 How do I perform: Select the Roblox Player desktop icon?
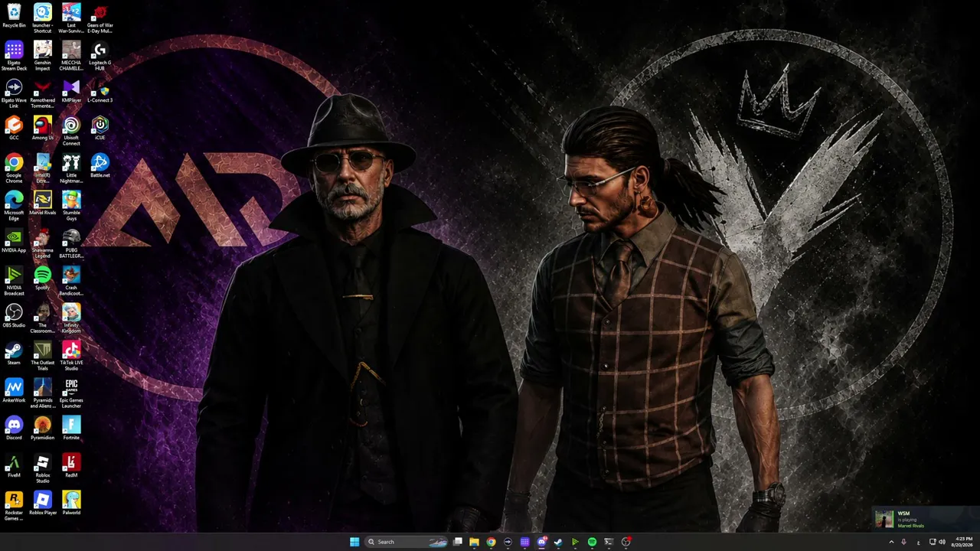pyautogui.click(x=43, y=504)
